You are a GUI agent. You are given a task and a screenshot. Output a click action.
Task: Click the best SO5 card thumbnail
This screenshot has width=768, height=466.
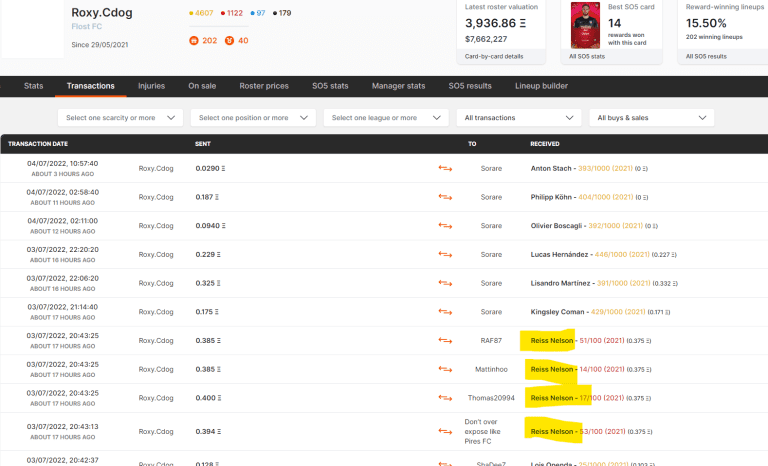[x=585, y=25]
